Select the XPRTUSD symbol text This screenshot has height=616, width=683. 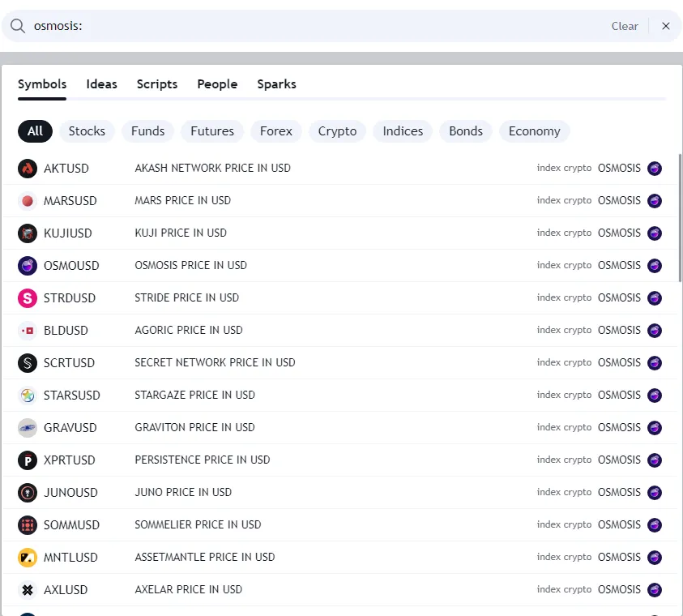(x=69, y=460)
